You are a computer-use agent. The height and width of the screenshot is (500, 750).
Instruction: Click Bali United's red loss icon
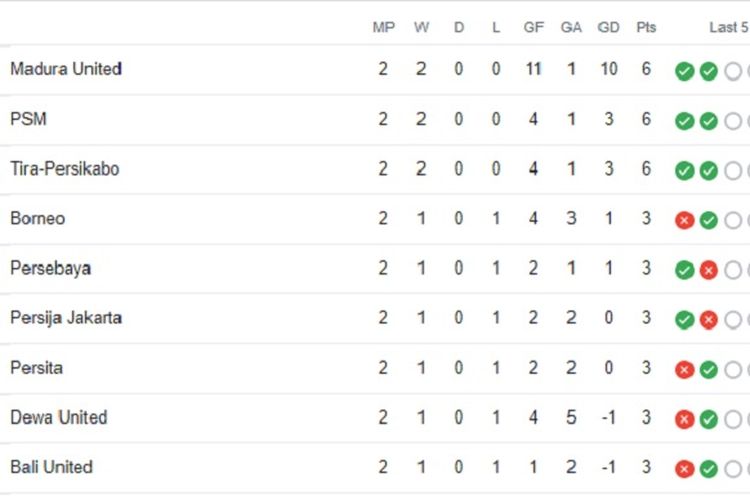point(684,469)
